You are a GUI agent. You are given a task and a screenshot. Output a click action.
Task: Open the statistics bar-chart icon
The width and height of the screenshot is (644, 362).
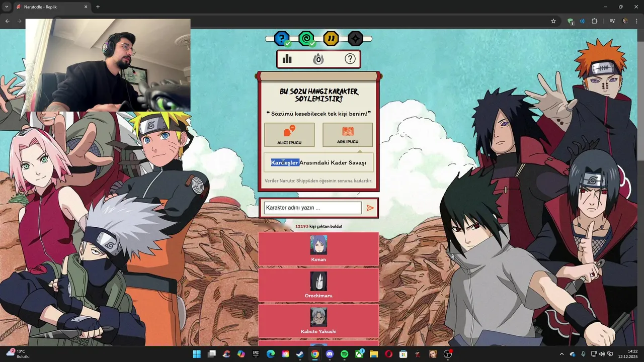click(x=287, y=59)
